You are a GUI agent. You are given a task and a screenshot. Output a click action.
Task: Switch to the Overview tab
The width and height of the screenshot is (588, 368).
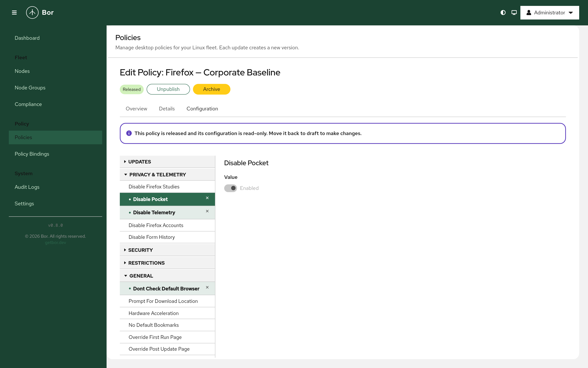point(136,109)
